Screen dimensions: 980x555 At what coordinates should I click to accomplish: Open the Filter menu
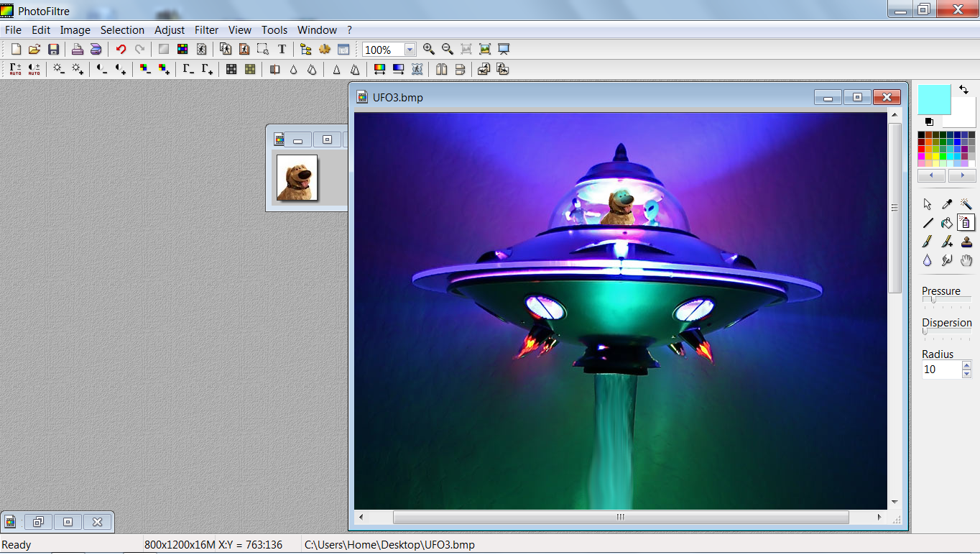click(206, 30)
